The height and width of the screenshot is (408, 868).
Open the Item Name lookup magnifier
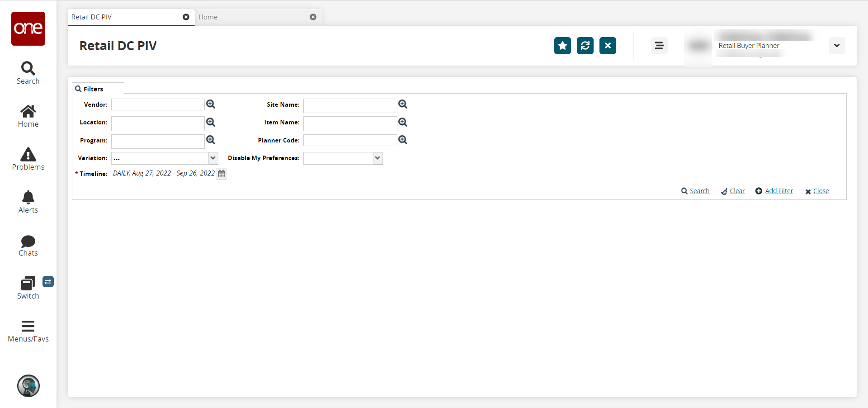403,122
